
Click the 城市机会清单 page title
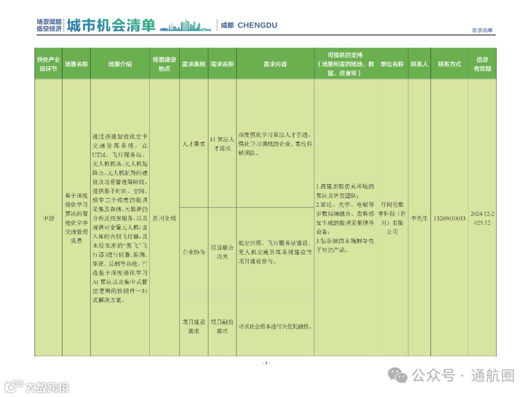pos(111,26)
